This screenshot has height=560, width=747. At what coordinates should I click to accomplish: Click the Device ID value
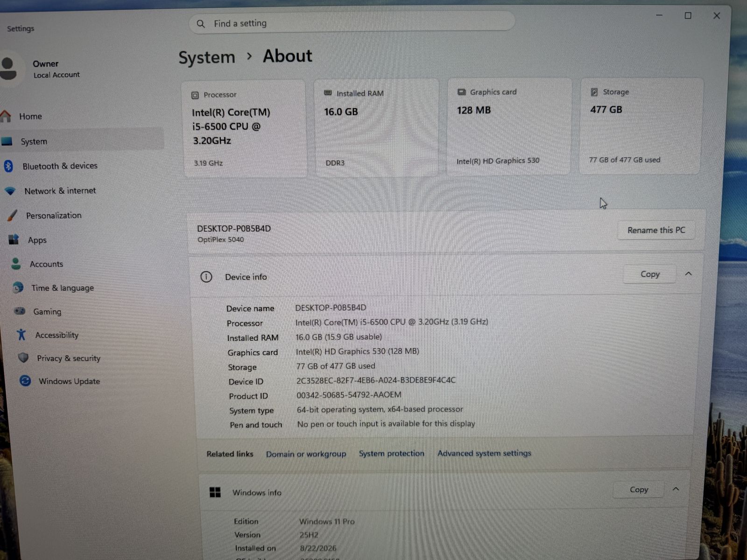376,380
